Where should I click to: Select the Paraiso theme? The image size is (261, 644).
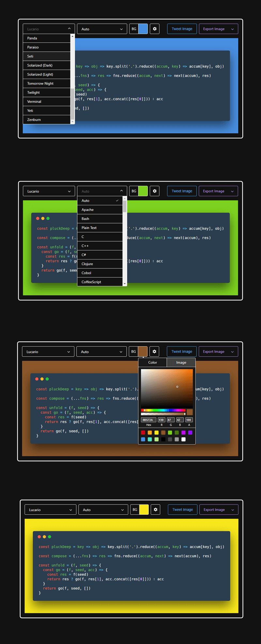pyautogui.click(x=47, y=47)
